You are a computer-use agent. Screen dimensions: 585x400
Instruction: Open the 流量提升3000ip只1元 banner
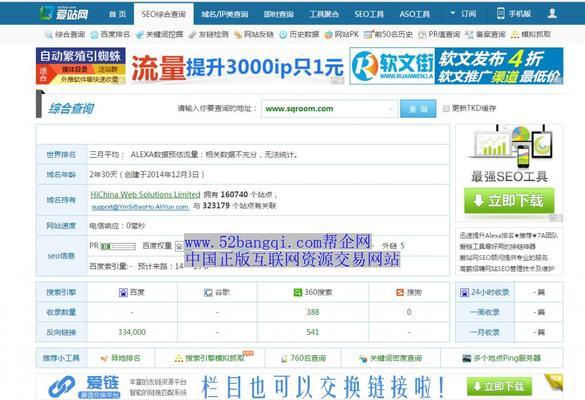tap(237, 67)
